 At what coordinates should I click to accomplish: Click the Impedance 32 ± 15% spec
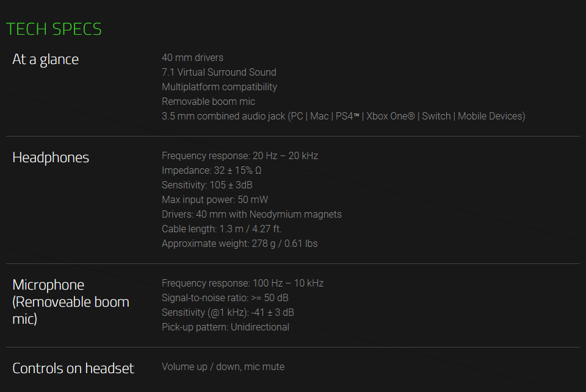pyautogui.click(x=212, y=170)
